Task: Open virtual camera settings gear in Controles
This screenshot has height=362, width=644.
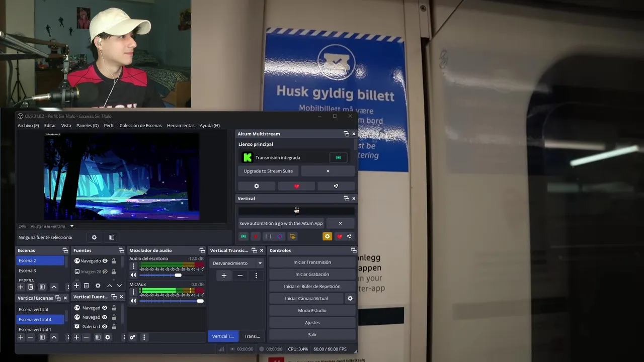Action: pos(350,298)
